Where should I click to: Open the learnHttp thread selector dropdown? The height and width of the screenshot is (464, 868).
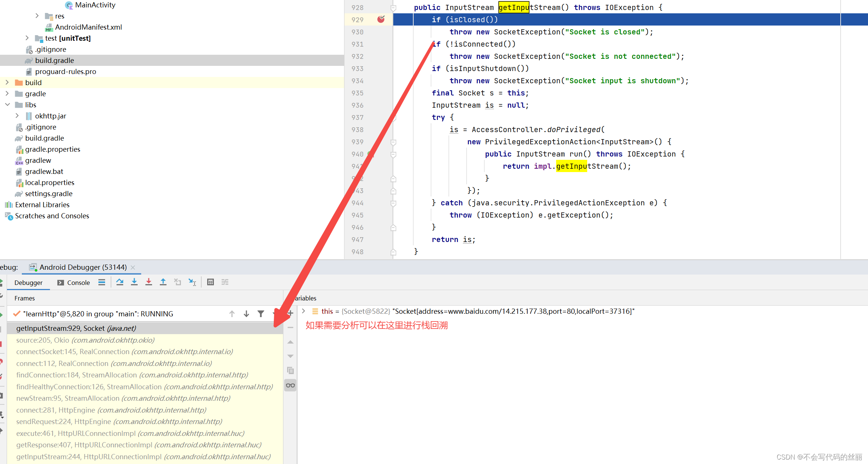coord(275,314)
